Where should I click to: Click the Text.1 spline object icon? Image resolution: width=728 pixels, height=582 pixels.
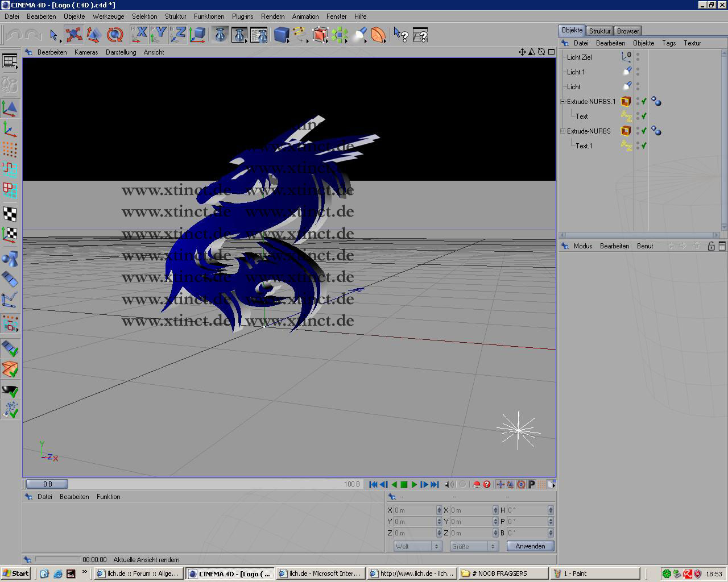coord(626,145)
